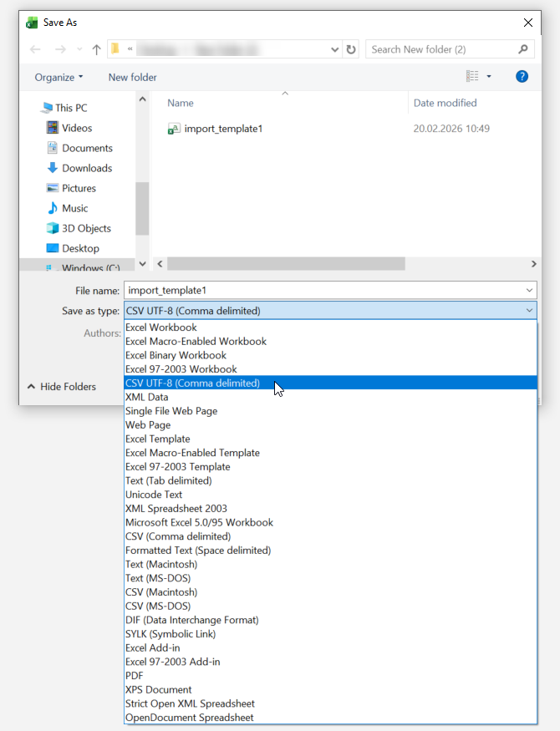Go back using the back arrow
Viewport: 560px width, 731px height.
click(x=35, y=49)
